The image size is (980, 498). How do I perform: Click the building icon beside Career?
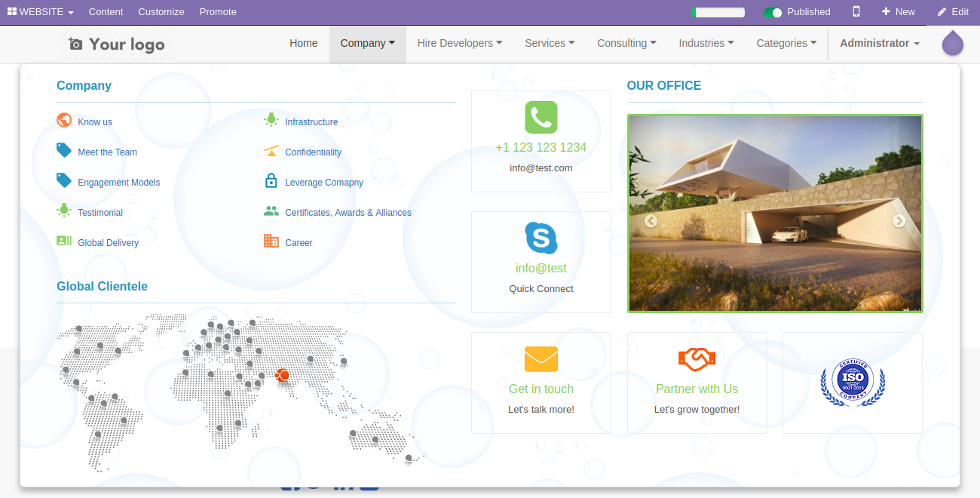(271, 241)
